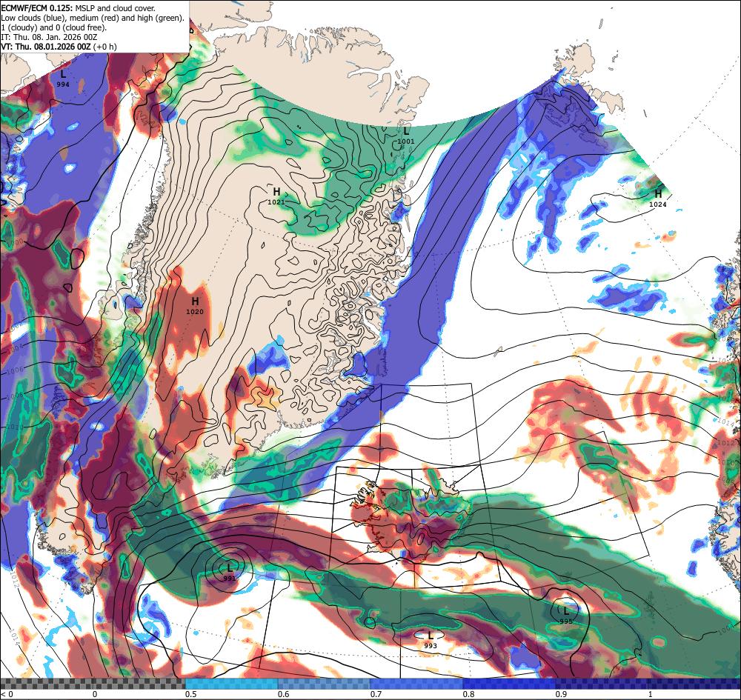Click the 0.5–0.6 light blue colorbar segment

coord(231,684)
